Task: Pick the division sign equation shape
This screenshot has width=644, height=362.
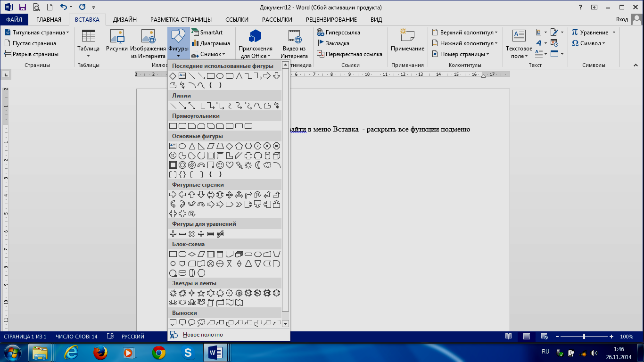Action: click(201, 234)
